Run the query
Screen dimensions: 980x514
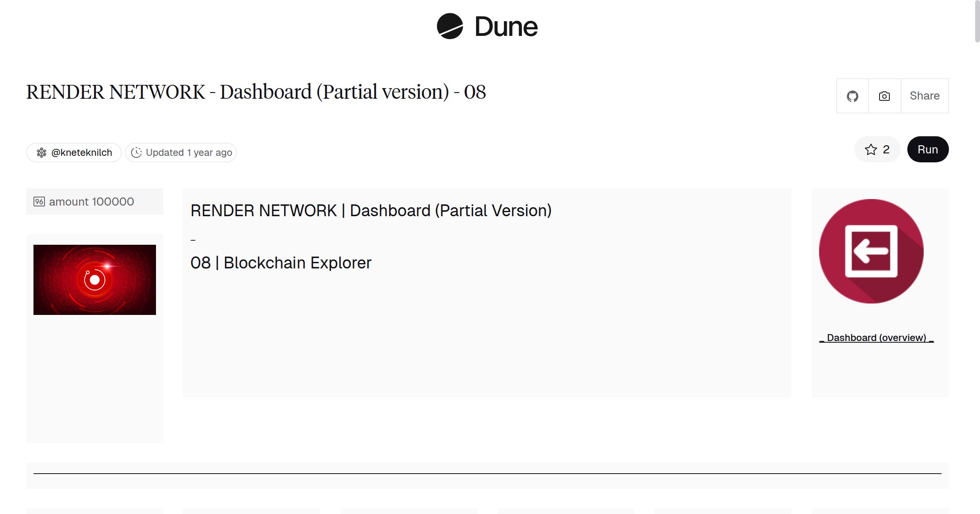[x=927, y=149]
